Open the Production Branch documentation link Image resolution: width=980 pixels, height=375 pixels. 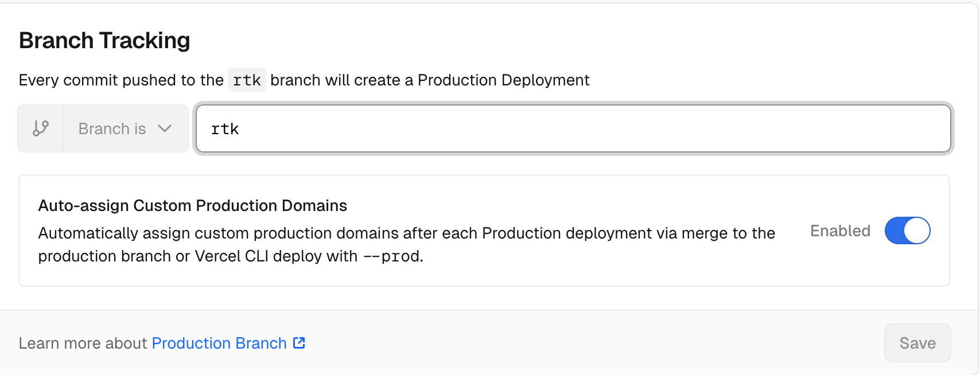click(219, 343)
